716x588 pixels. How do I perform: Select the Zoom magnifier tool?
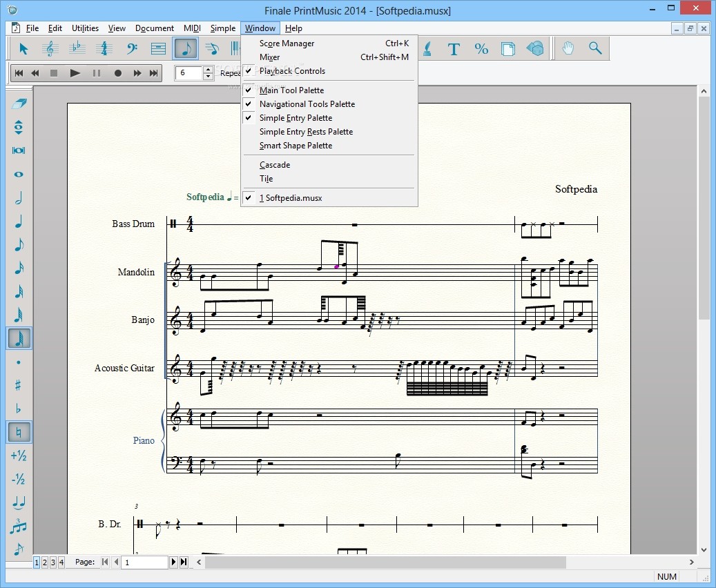595,48
